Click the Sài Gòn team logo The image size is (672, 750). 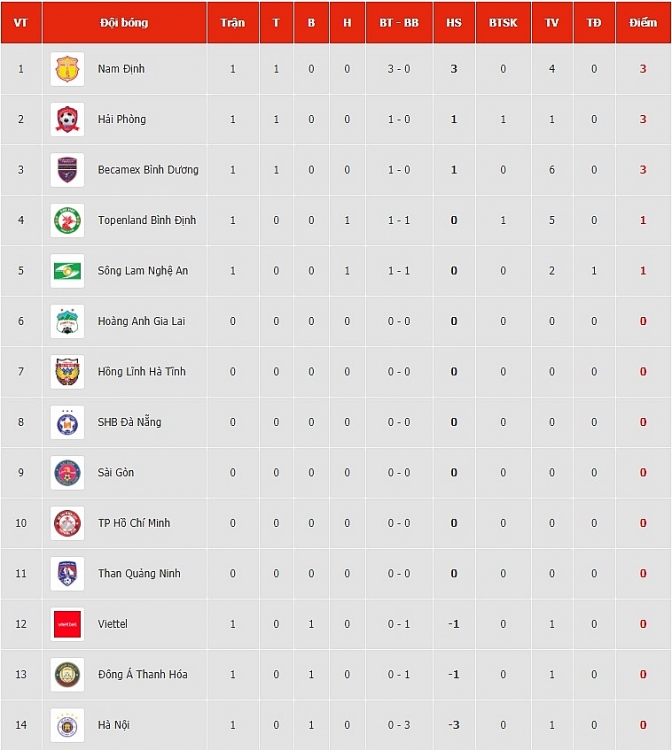pos(67,473)
